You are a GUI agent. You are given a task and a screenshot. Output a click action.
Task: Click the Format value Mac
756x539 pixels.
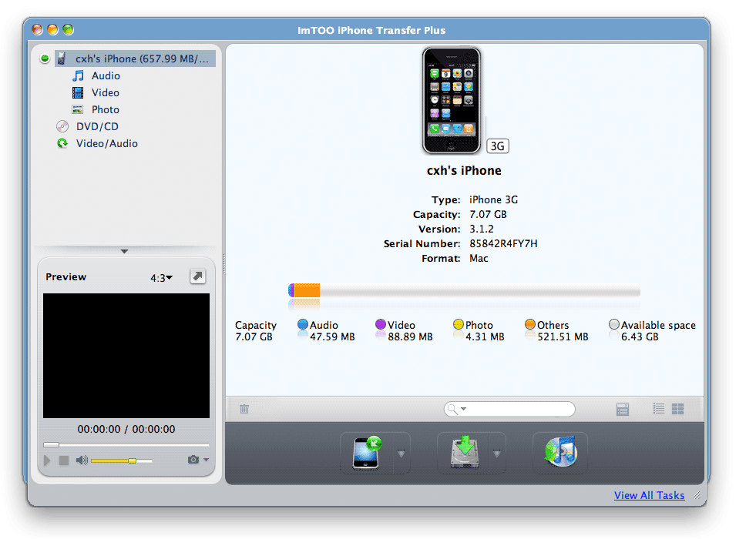coord(479,258)
